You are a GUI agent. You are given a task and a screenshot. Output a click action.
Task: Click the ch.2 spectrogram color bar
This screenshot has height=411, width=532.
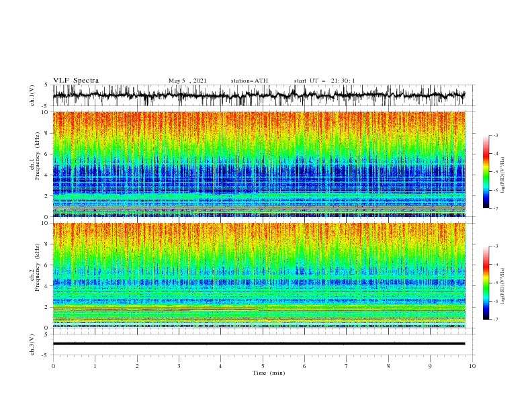coord(486,283)
